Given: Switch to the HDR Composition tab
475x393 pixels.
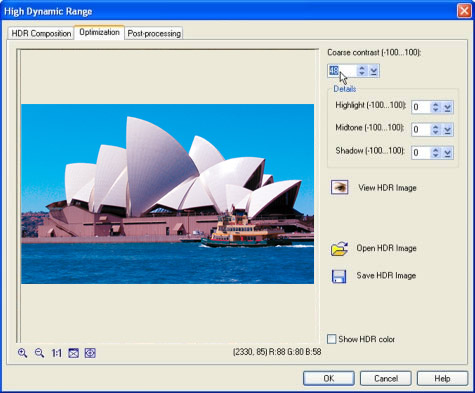Looking at the screenshot, I should click(41, 33).
